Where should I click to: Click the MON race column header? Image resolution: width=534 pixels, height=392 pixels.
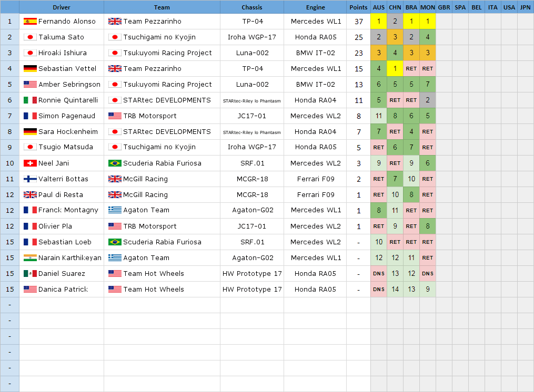coord(428,7)
